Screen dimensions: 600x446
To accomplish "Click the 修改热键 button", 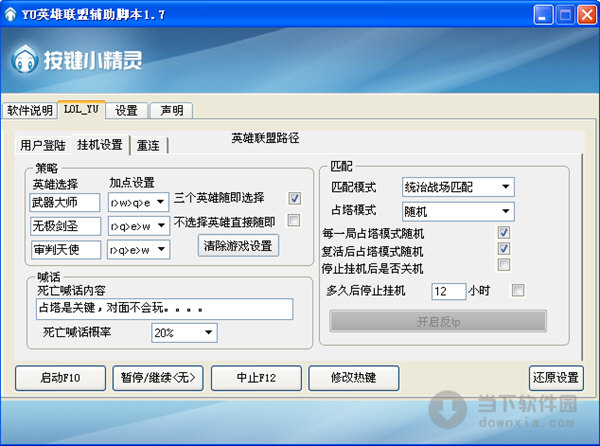I will click(x=354, y=378).
